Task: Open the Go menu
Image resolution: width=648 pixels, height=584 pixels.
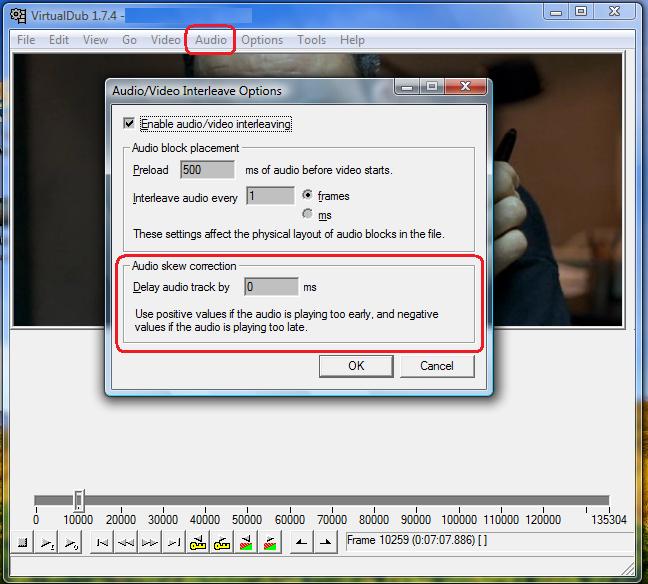Action: point(129,40)
